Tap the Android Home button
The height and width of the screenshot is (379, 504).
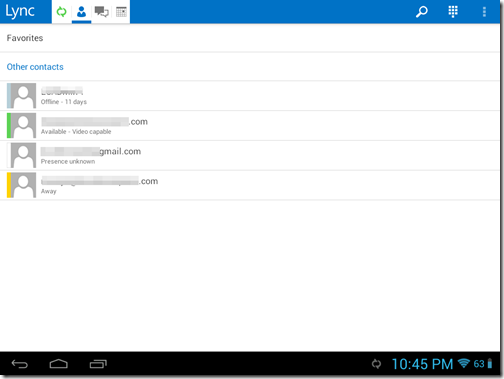point(59,364)
